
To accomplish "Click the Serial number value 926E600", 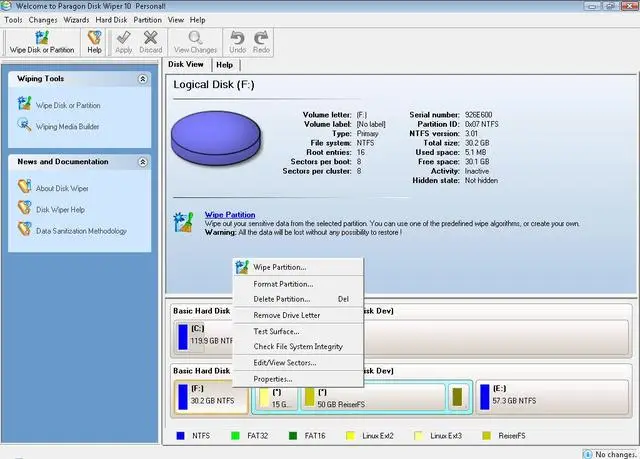I will (478, 115).
